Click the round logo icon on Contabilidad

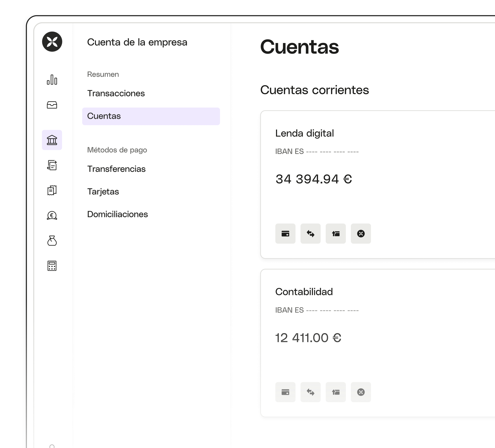(361, 392)
